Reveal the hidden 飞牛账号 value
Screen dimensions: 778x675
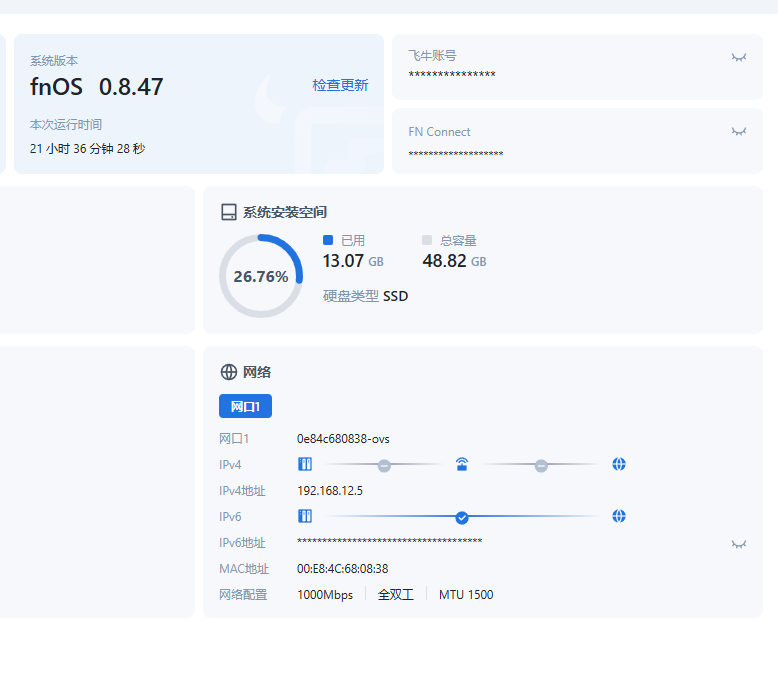pyautogui.click(x=739, y=58)
